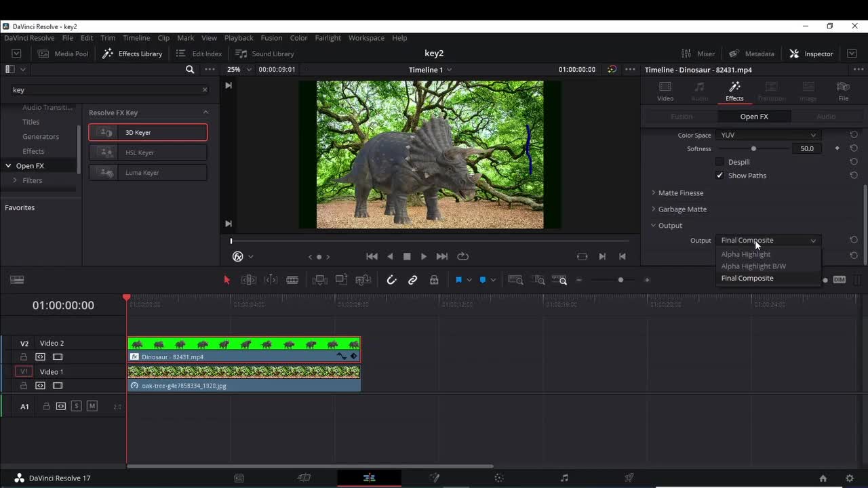
Task: Lock the Video 2 track
Action: 24,357
